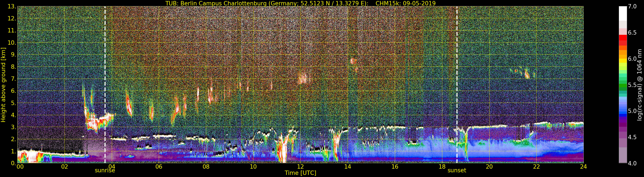Click the colorbar tick label '7.0'
This screenshot has width=644, height=177.
632,6
